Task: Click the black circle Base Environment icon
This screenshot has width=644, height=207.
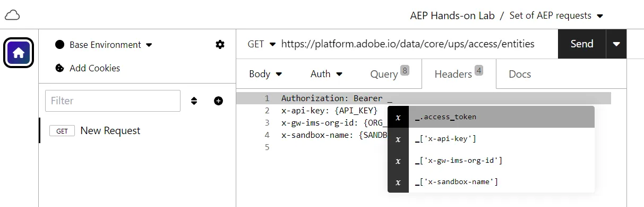Action: (60, 45)
